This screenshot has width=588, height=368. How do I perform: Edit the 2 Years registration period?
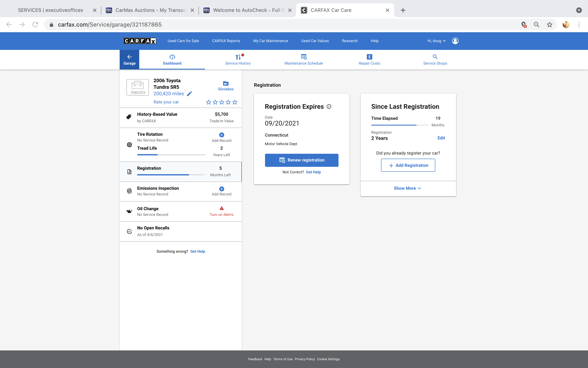[441, 138]
